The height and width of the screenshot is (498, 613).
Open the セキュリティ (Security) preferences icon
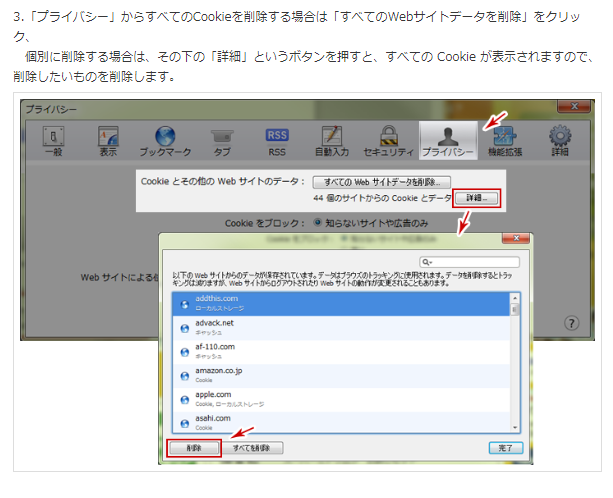point(389,139)
